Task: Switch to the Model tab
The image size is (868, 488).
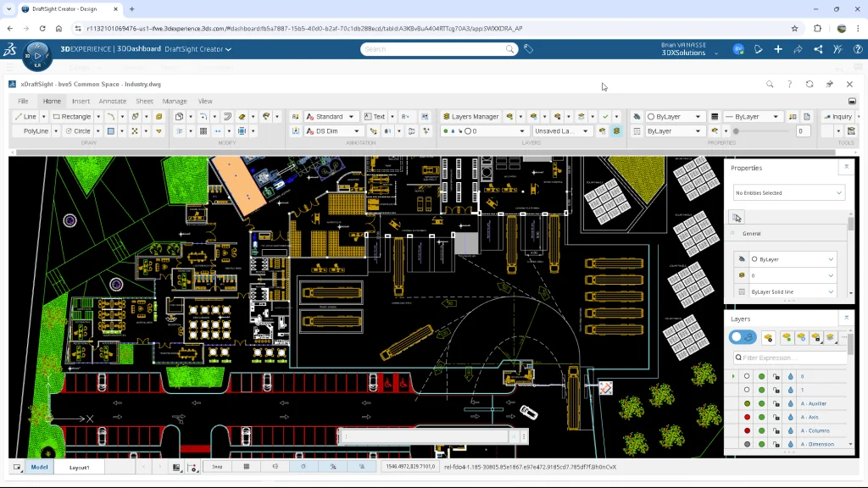Action: pyautogui.click(x=39, y=467)
